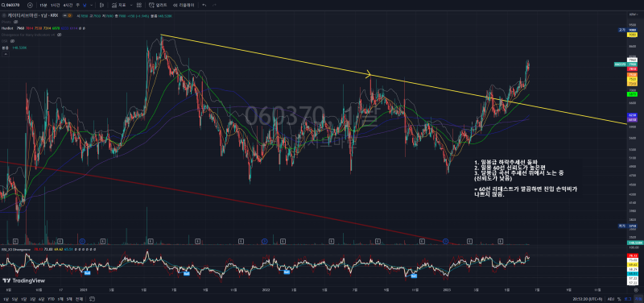Click dividend D marker above 2021 label
This screenshot has width=644, height=303.
(82, 241)
